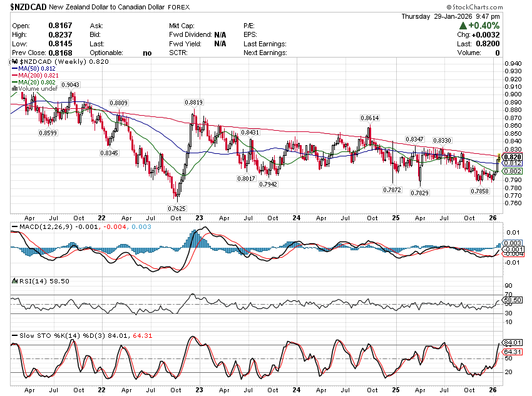Click the Volume undef bar icon
532x396 pixels.
(15, 89)
